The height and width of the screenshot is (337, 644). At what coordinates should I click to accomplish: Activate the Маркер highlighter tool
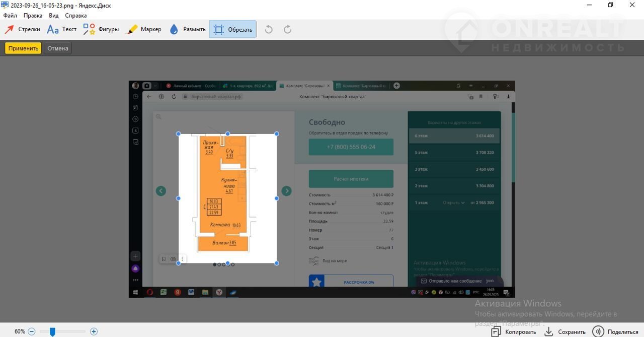tap(143, 29)
